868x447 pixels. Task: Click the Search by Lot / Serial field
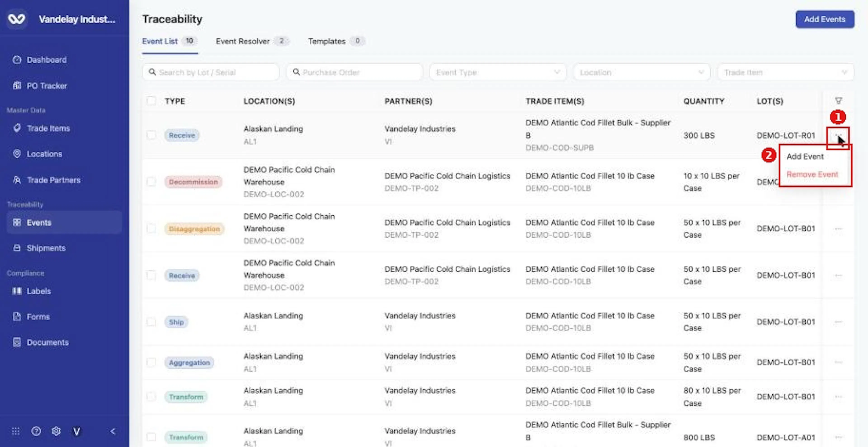(x=211, y=72)
